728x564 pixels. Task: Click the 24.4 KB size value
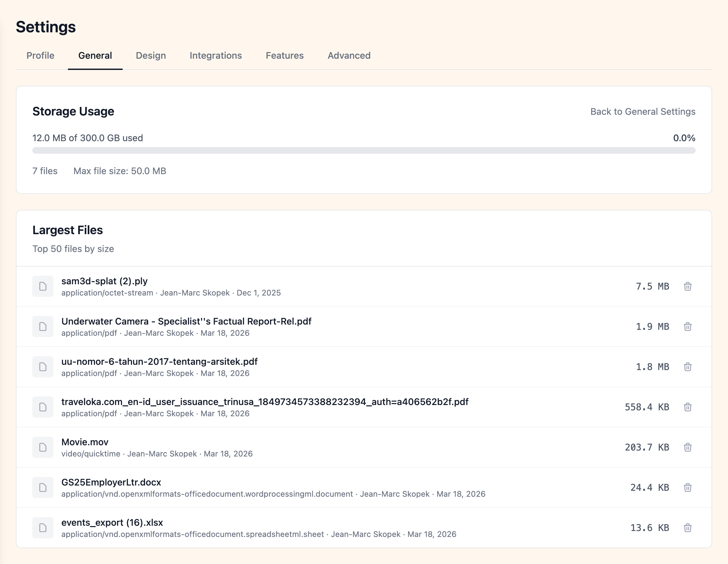(650, 487)
